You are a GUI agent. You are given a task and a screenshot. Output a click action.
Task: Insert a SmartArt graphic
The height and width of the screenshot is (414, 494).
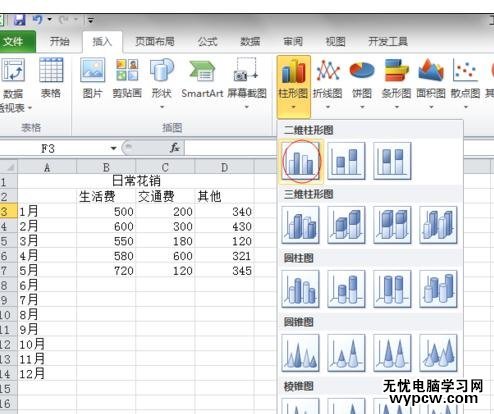tap(202, 78)
